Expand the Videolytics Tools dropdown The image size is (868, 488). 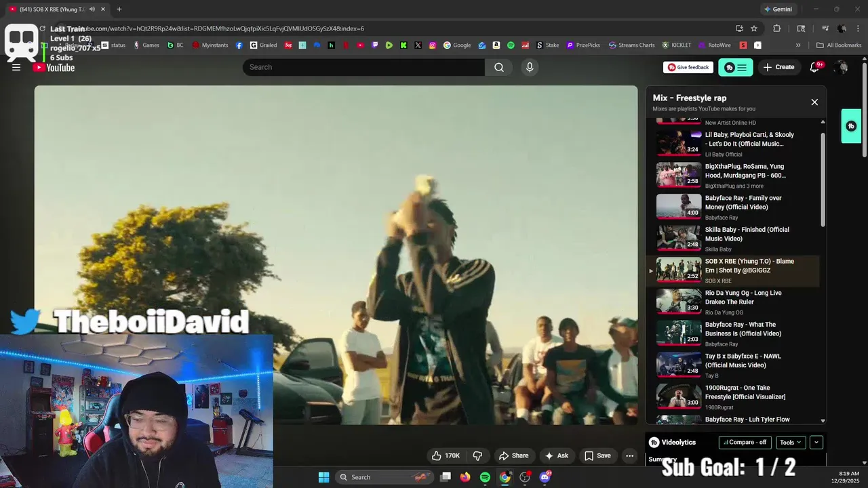(790, 442)
